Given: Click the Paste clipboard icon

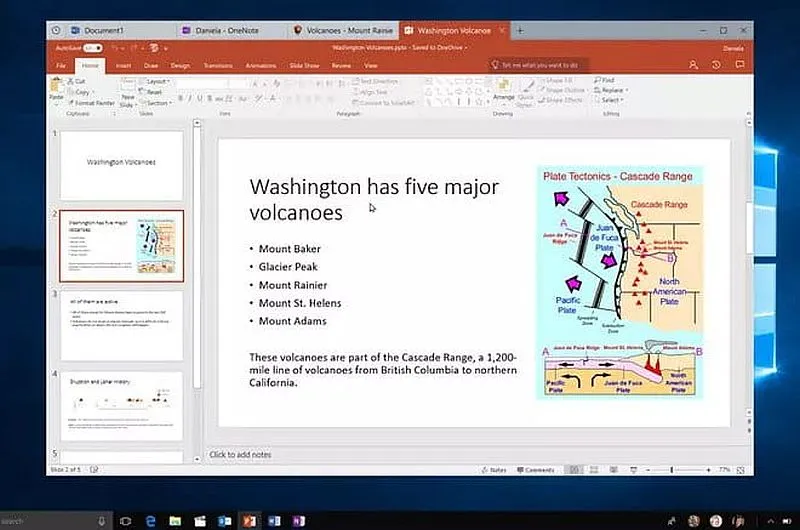Looking at the screenshot, I should (x=56, y=85).
